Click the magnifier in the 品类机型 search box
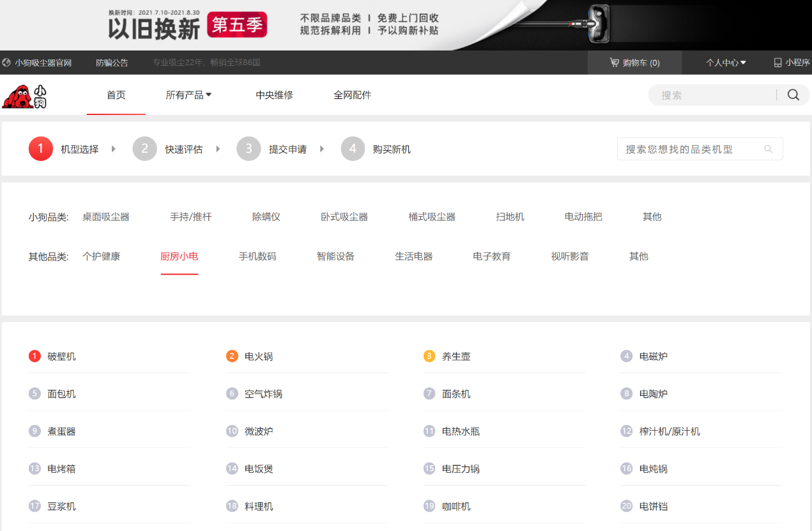812x531 pixels. coord(769,148)
